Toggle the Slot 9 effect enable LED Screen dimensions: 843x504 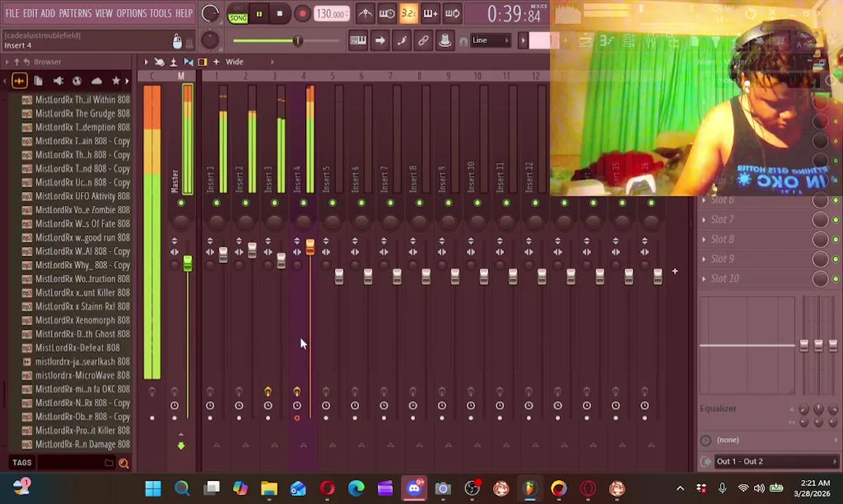tap(836, 259)
